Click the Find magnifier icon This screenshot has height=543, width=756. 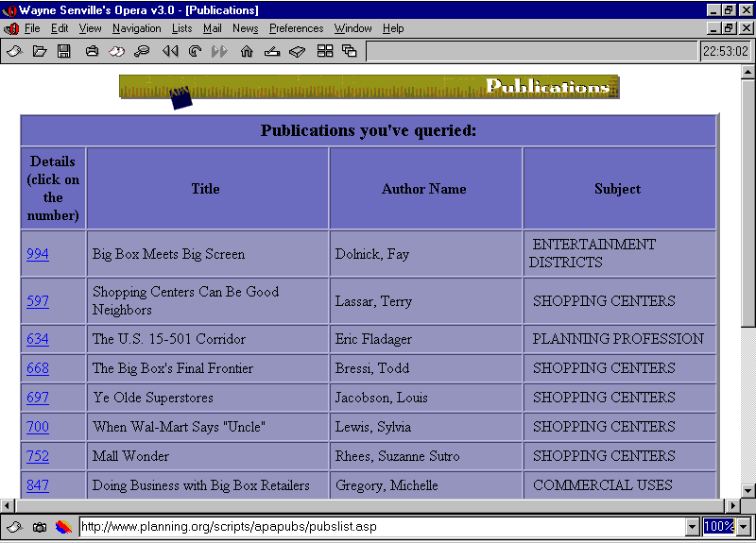(x=142, y=51)
